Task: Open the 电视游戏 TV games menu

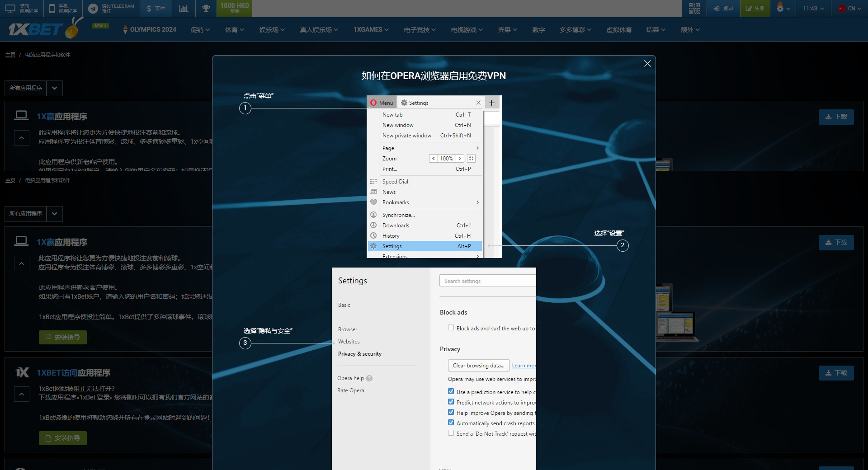Action: [467, 30]
